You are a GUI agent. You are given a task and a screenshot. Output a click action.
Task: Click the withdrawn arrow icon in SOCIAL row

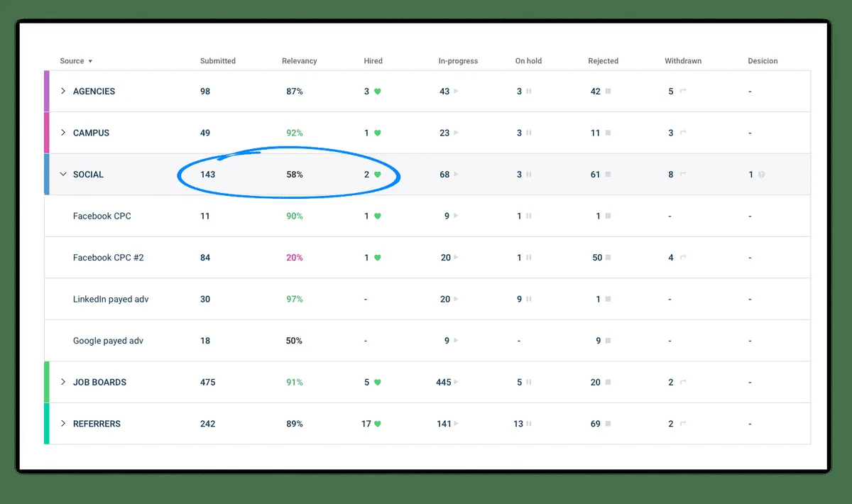pos(683,175)
